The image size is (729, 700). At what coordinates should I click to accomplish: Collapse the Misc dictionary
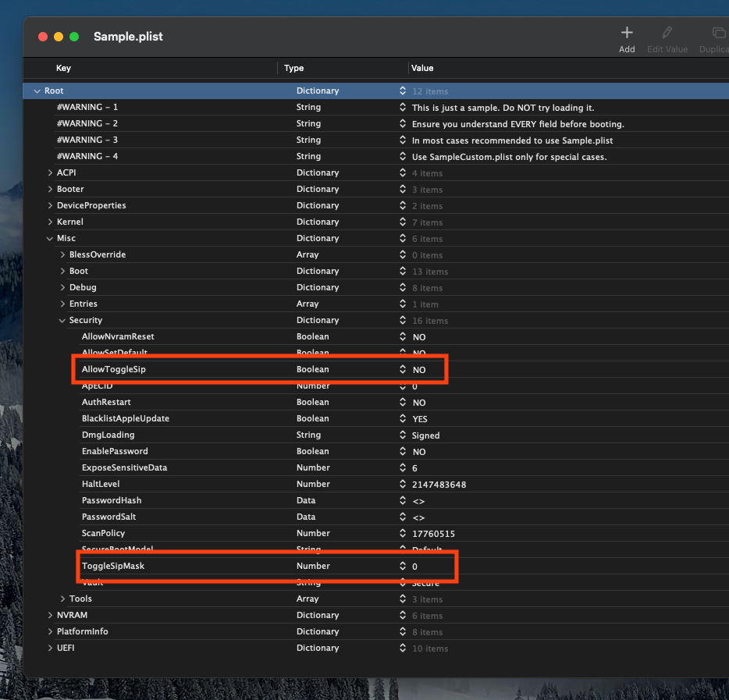50,239
